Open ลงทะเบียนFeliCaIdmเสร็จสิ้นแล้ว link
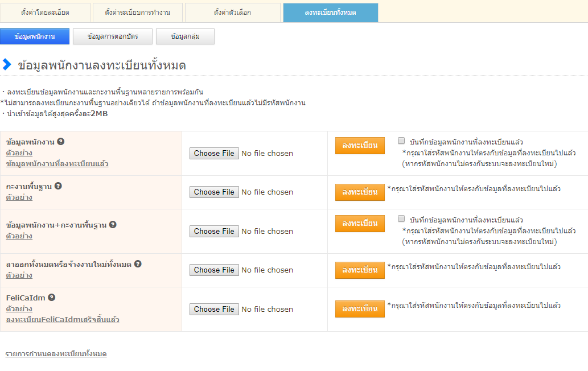Screen dimensions: 588x371 pyautogui.click(x=63, y=320)
